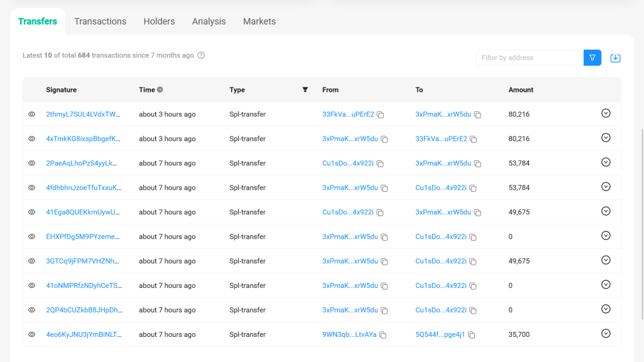
Task: Copy 5Q544f...pge4j1 address
Action: 472,335
